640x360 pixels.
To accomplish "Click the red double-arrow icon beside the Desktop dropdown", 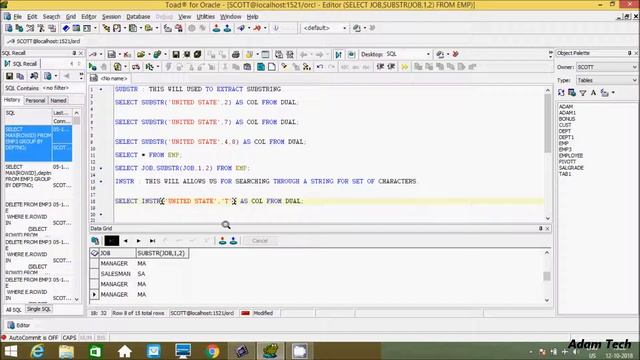I will tap(456, 54).
